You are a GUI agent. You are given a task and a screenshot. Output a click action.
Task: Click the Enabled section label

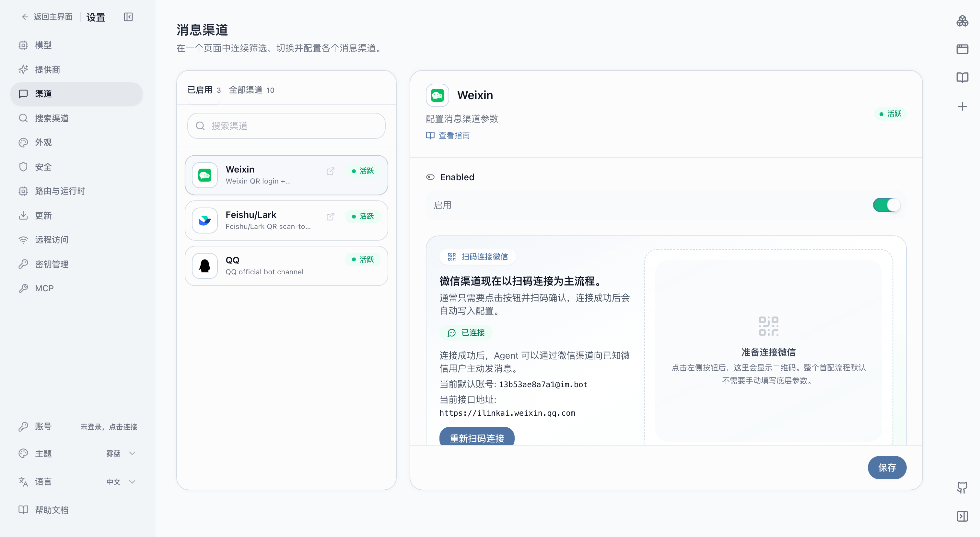(457, 177)
